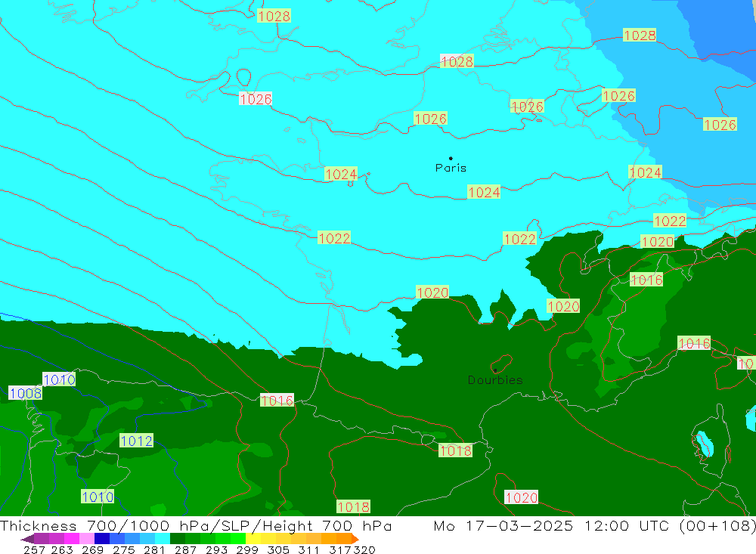Viewport: 756px width, 554px height.
Task: Click the legend value 281
Action: pos(155,549)
